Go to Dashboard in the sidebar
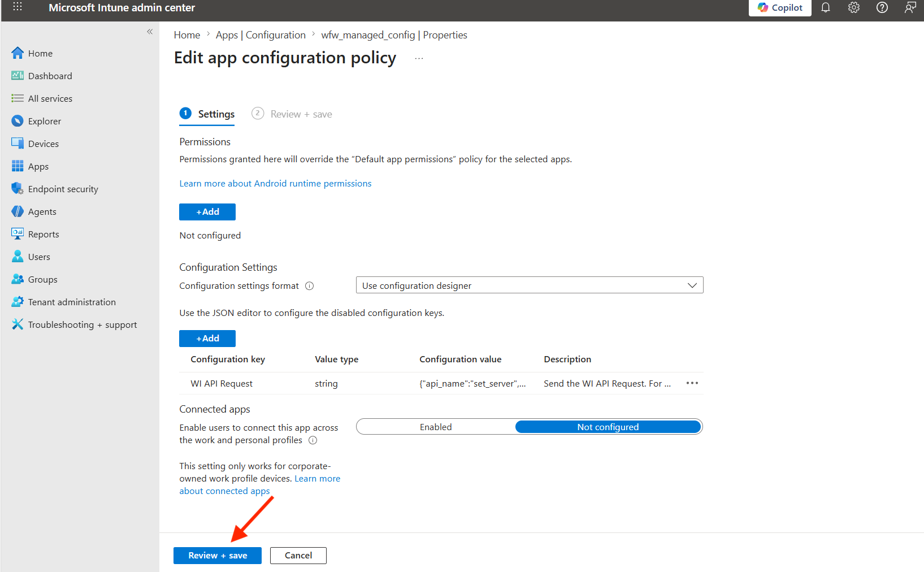The height and width of the screenshot is (572, 924). [x=50, y=76]
